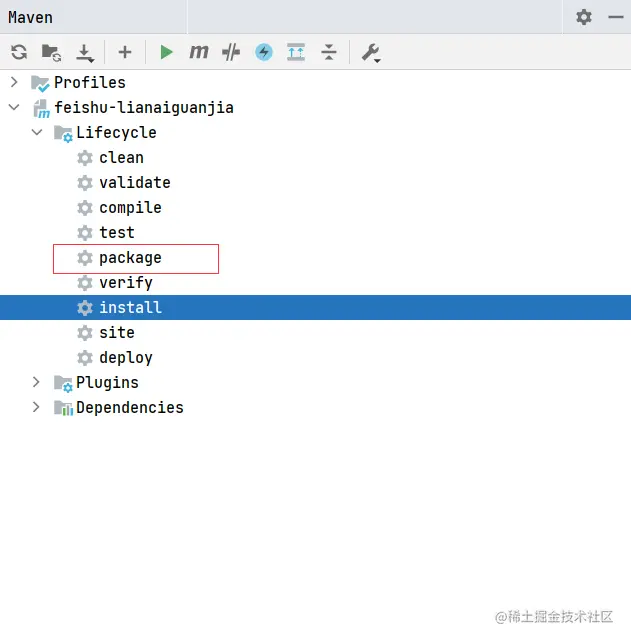The width and height of the screenshot is (631, 642).
Task: Open Maven settings wrench icon
Action: pyautogui.click(x=371, y=53)
